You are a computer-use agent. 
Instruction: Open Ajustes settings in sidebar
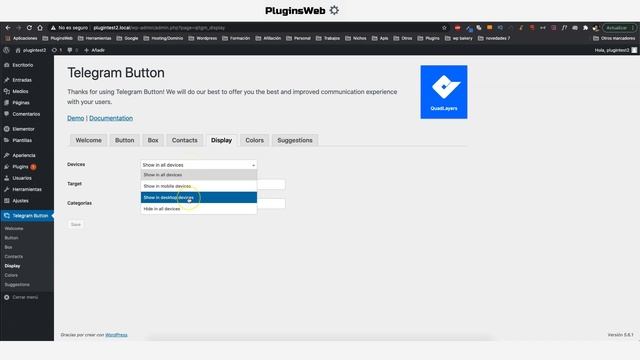[20, 201]
